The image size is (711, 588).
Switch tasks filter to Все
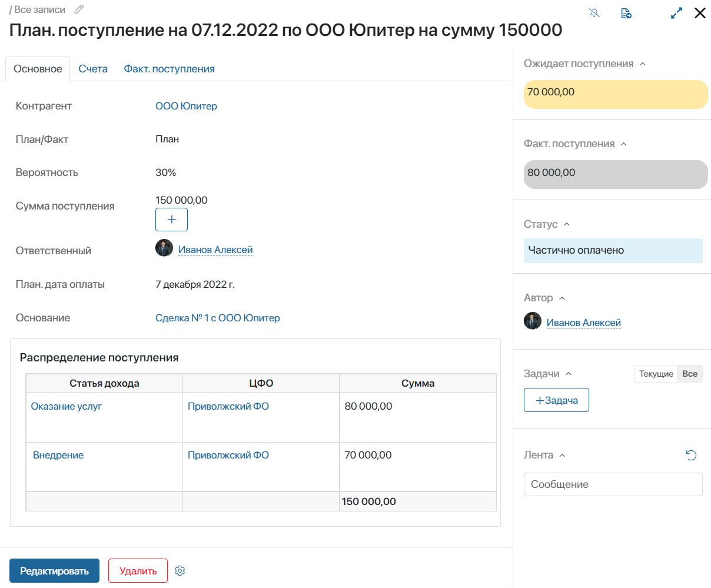click(690, 374)
